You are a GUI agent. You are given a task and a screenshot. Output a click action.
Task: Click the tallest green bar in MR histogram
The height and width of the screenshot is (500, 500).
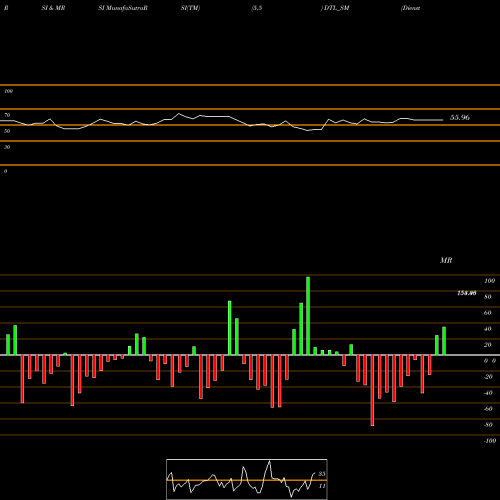click(x=308, y=316)
